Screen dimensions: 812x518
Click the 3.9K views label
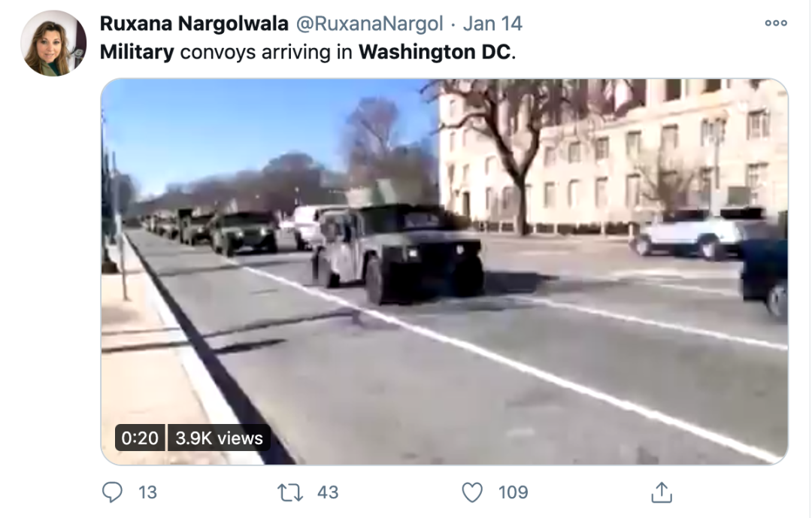tap(219, 438)
